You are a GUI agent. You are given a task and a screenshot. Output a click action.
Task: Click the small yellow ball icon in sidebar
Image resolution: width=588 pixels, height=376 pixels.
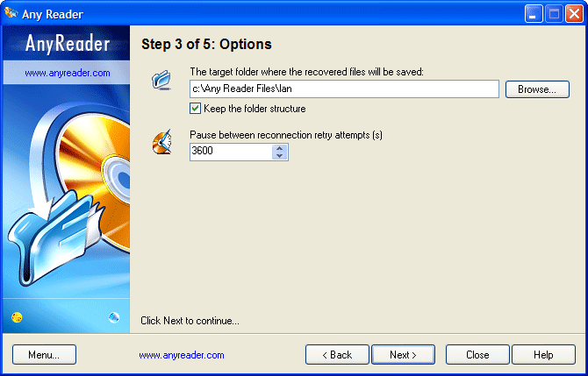coord(18,316)
